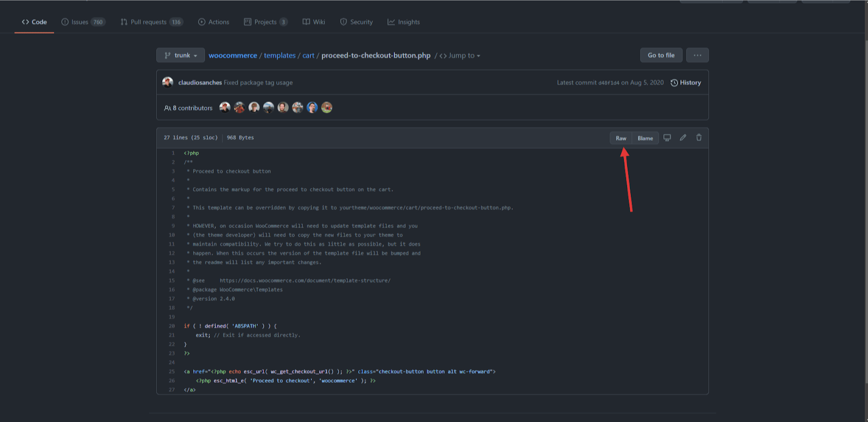
Task: Expand the Jump to dropdown
Action: (460, 55)
